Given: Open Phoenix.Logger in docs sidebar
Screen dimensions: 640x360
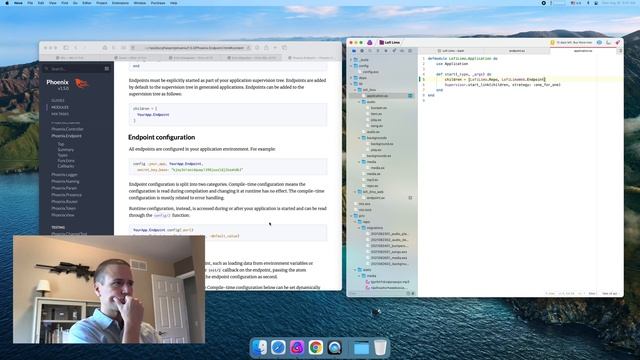Looking at the screenshot, I should pyautogui.click(x=64, y=174).
